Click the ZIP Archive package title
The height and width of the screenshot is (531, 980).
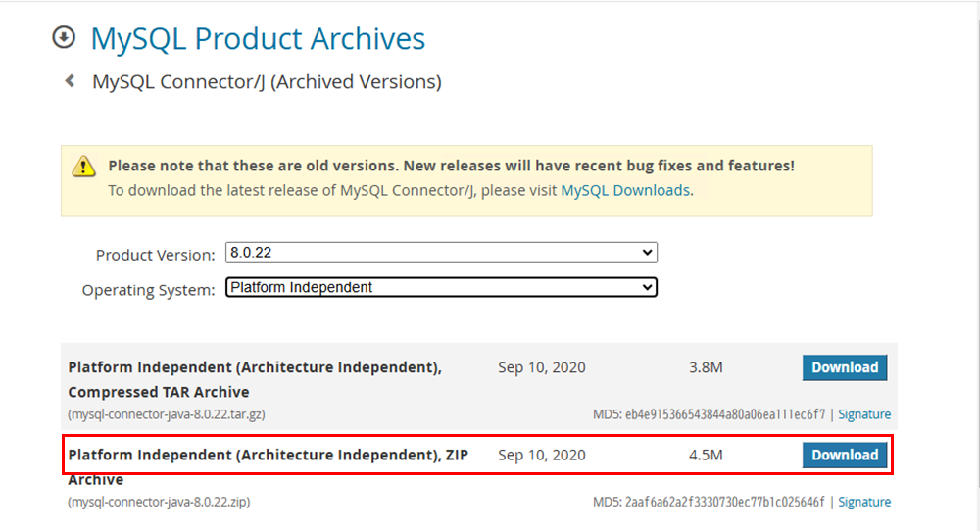click(269, 466)
